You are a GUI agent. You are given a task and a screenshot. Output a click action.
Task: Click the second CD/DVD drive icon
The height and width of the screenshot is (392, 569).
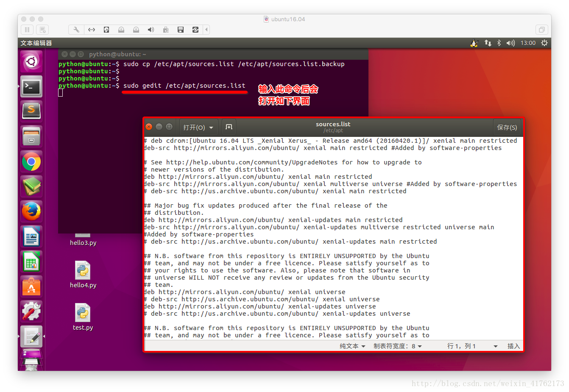[x=136, y=30]
